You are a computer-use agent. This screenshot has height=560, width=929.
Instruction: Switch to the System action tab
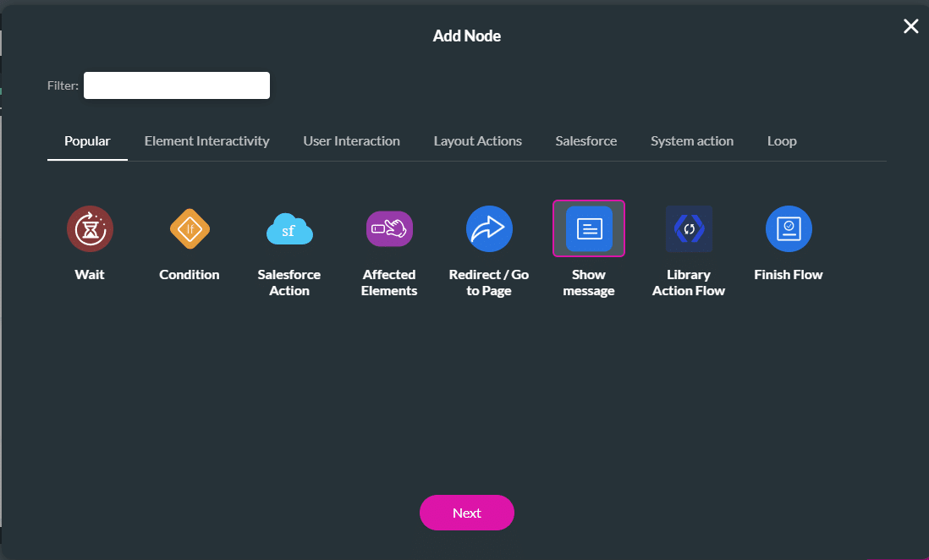[692, 141]
